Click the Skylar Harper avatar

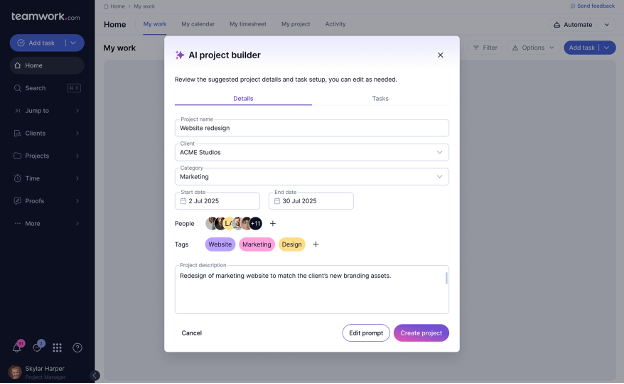pos(15,372)
